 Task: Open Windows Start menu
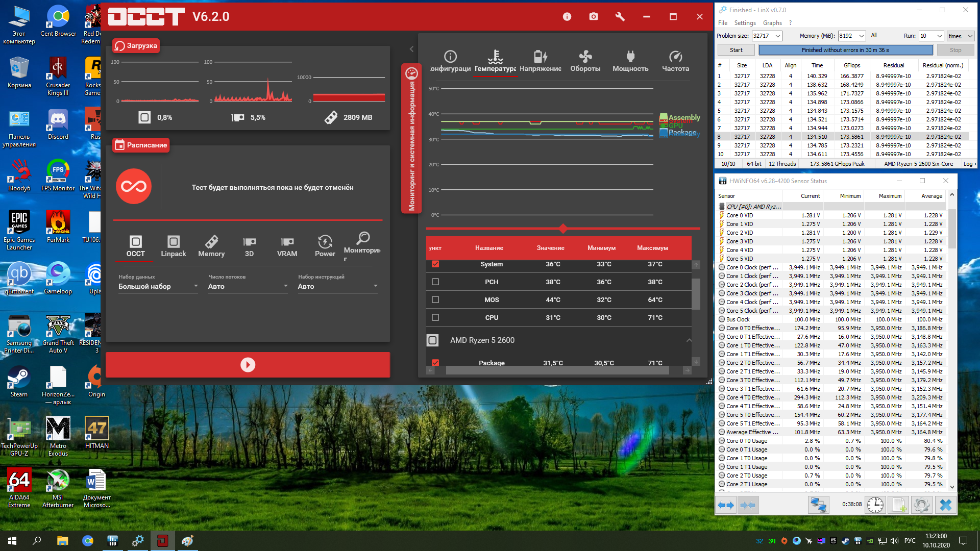coord(12,541)
